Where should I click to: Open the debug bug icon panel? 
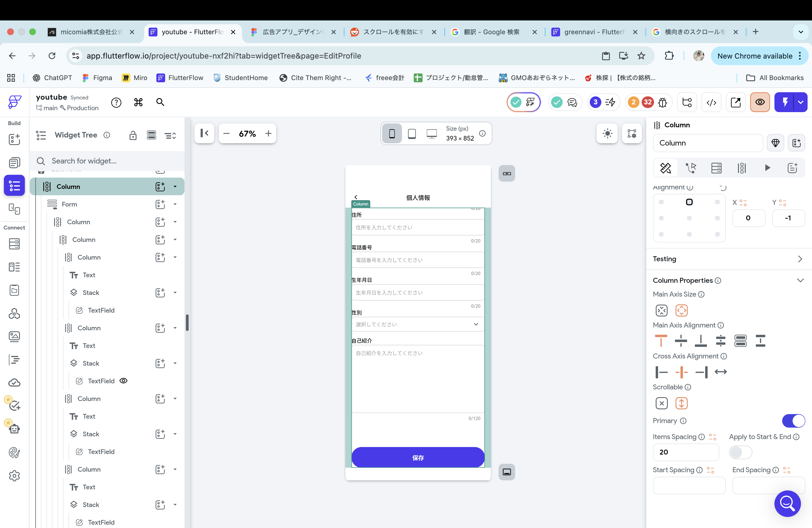pyautogui.click(x=662, y=102)
